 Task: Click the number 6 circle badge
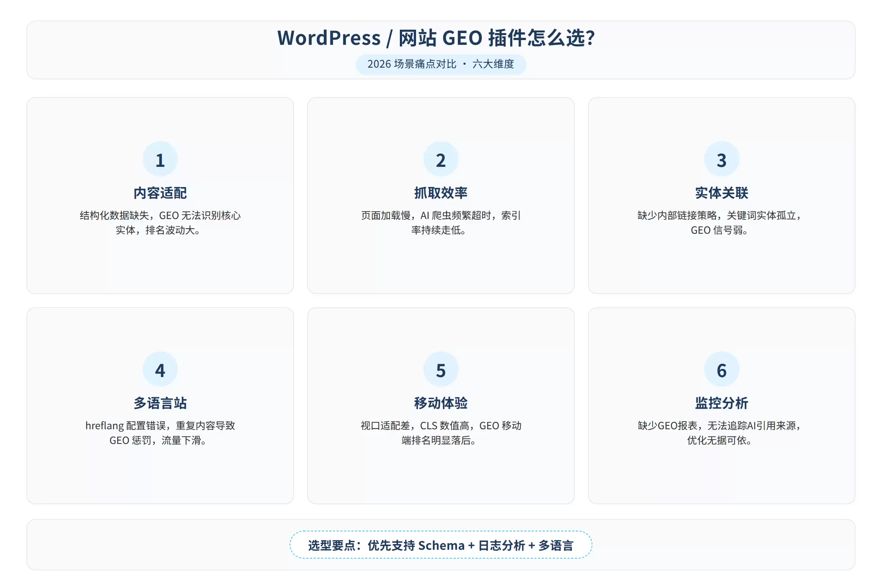click(x=721, y=369)
